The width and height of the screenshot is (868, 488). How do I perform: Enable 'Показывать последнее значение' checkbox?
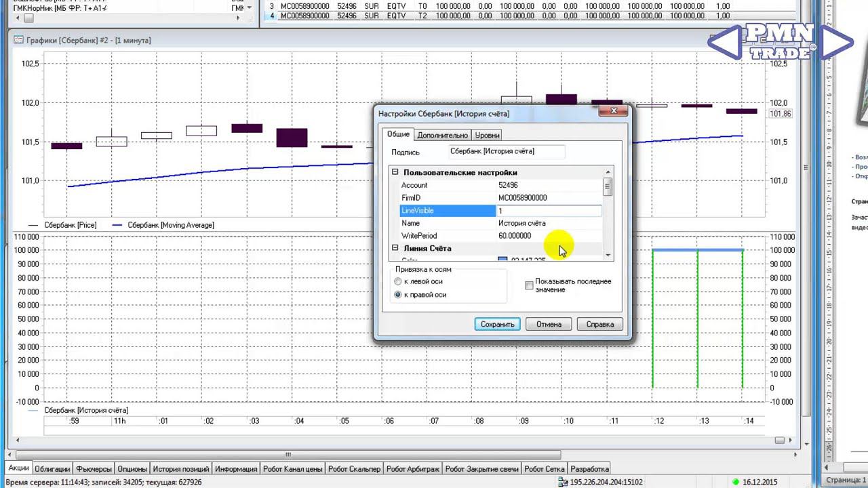coord(529,285)
